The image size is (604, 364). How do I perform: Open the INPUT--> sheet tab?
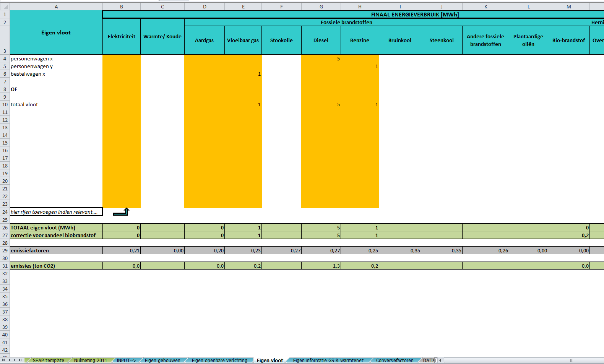[x=126, y=360]
